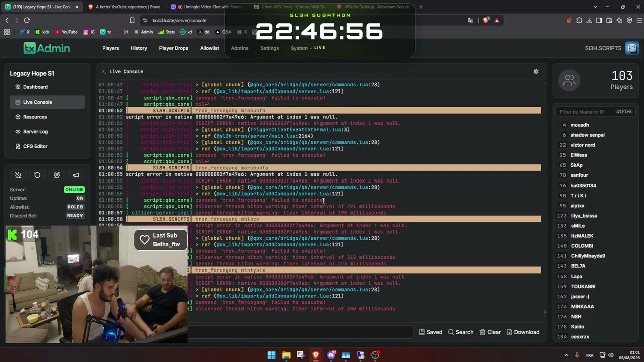Download the console log
644x362 pixels.
pyautogui.click(x=523, y=332)
